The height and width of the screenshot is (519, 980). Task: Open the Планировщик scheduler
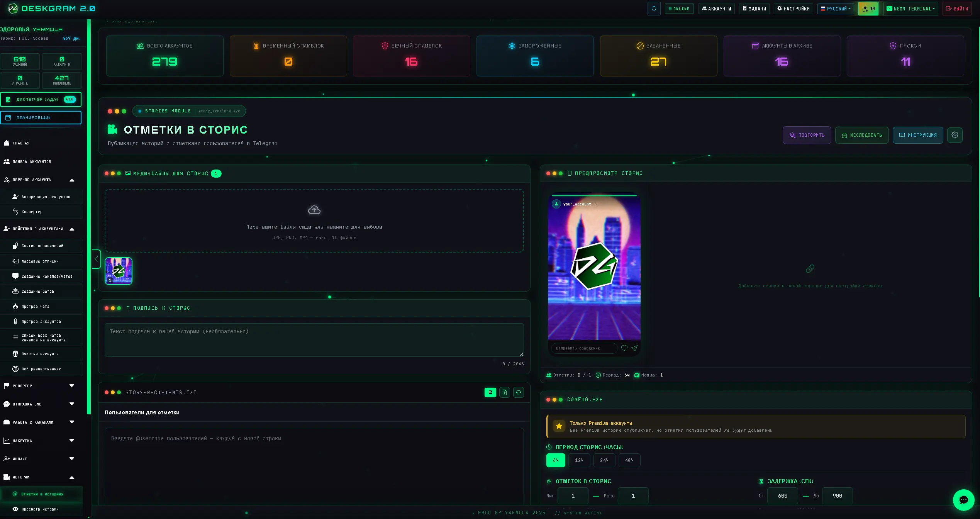coord(41,118)
